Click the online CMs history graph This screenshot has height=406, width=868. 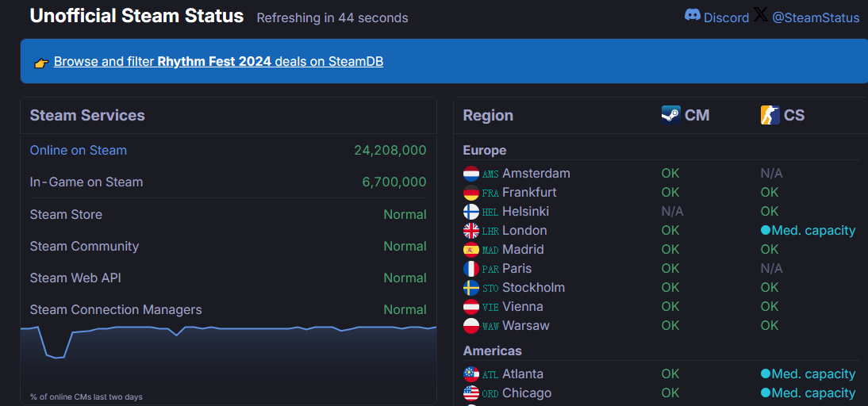tap(228, 357)
